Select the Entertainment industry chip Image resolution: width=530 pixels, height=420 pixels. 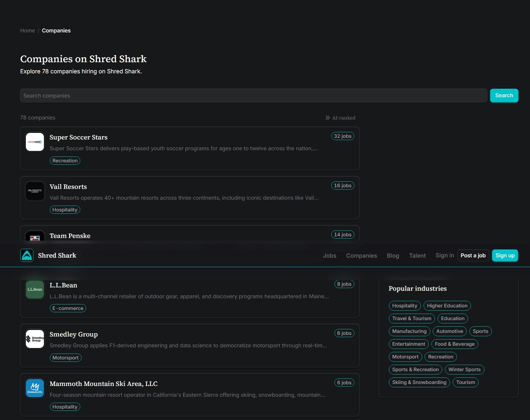point(409,344)
